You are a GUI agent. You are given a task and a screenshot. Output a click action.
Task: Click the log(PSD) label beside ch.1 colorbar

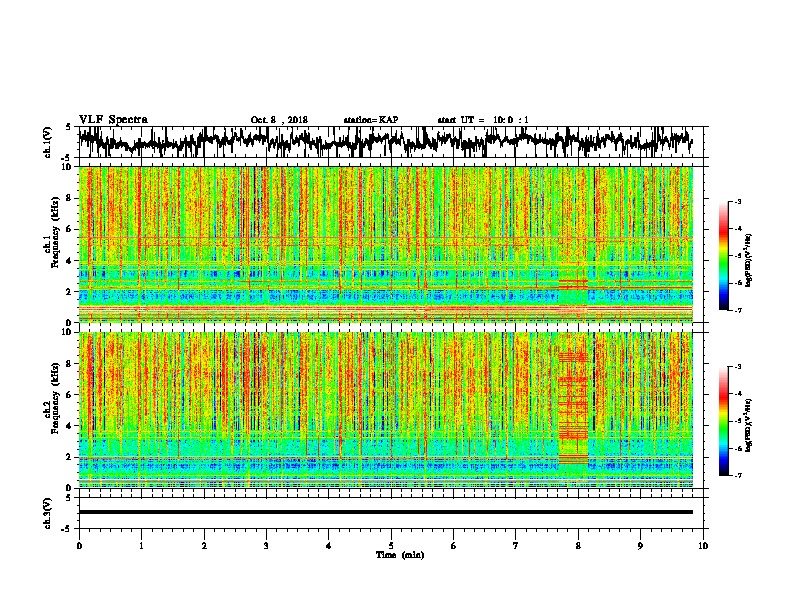click(x=748, y=260)
